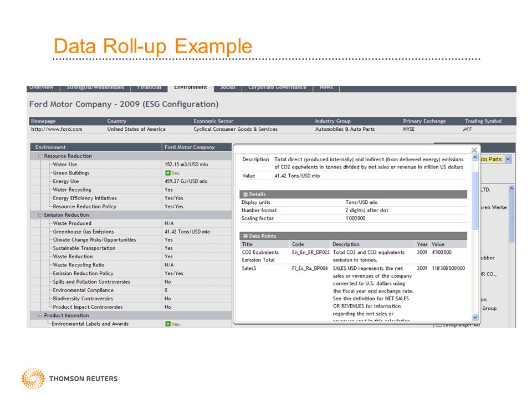Click the 4'900'000 value cell
Viewport: 532px width, 399px height.
[442, 253]
